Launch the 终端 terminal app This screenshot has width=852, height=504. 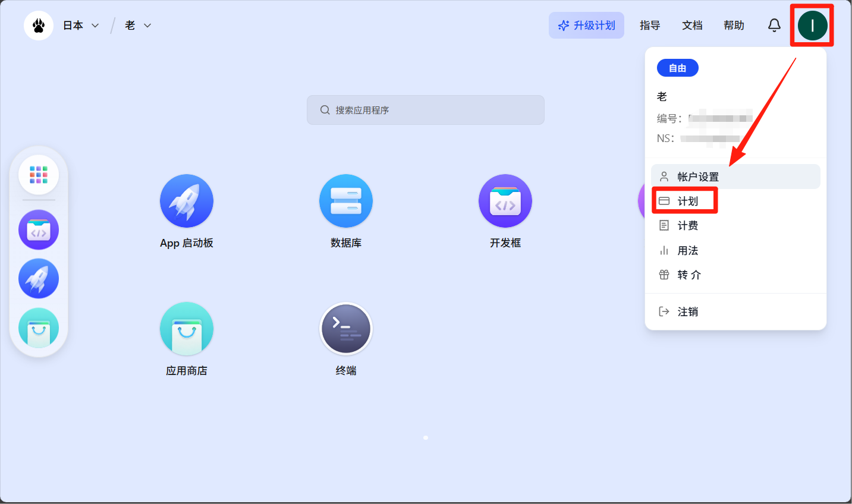coord(345,329)
